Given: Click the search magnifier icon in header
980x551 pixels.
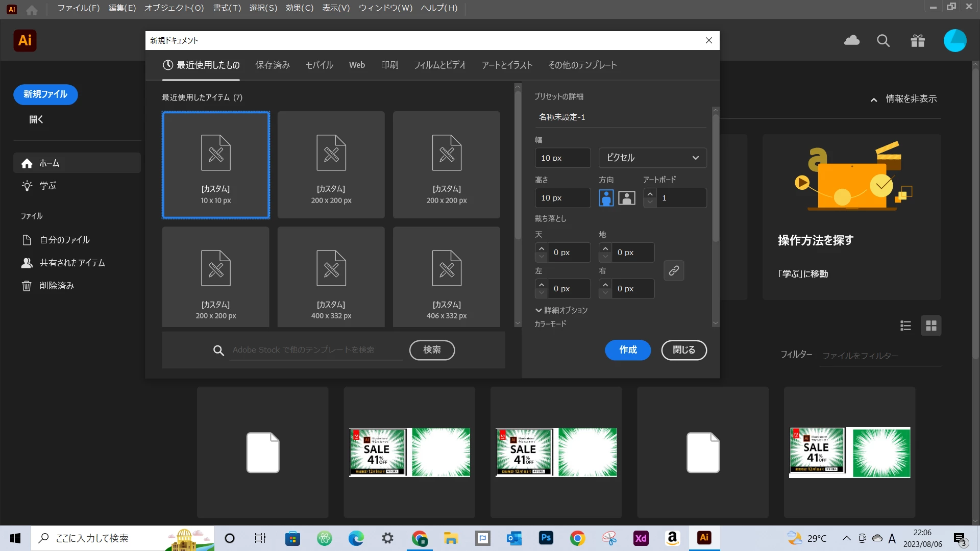Looking at the screenshot, I should 883,41.
